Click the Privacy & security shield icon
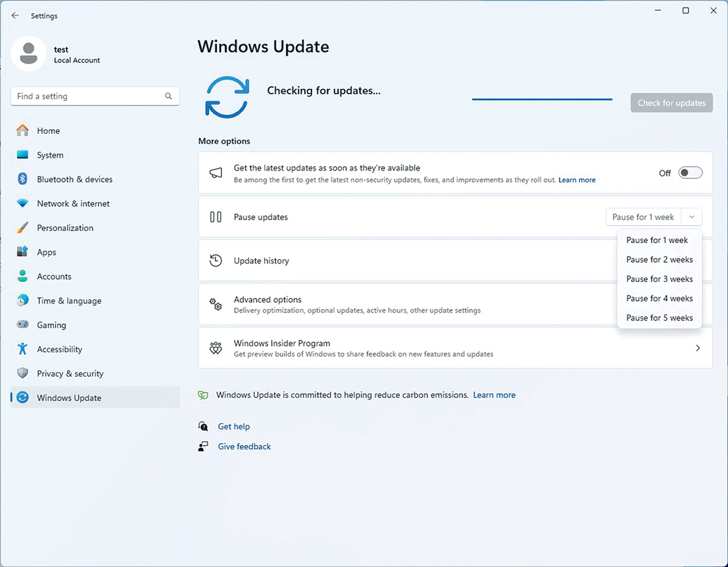Screen dimensions: 728x567 pyautogui.click(x=22, y=373)
